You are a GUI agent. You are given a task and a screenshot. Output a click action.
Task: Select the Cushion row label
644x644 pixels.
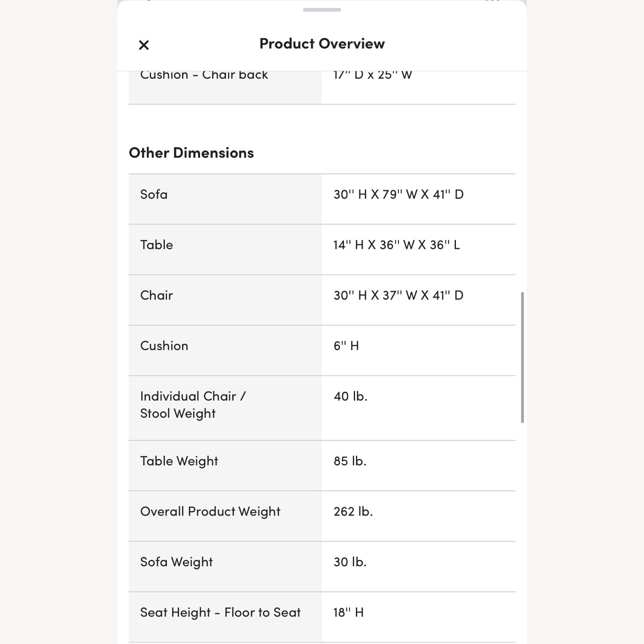(164, 346)
